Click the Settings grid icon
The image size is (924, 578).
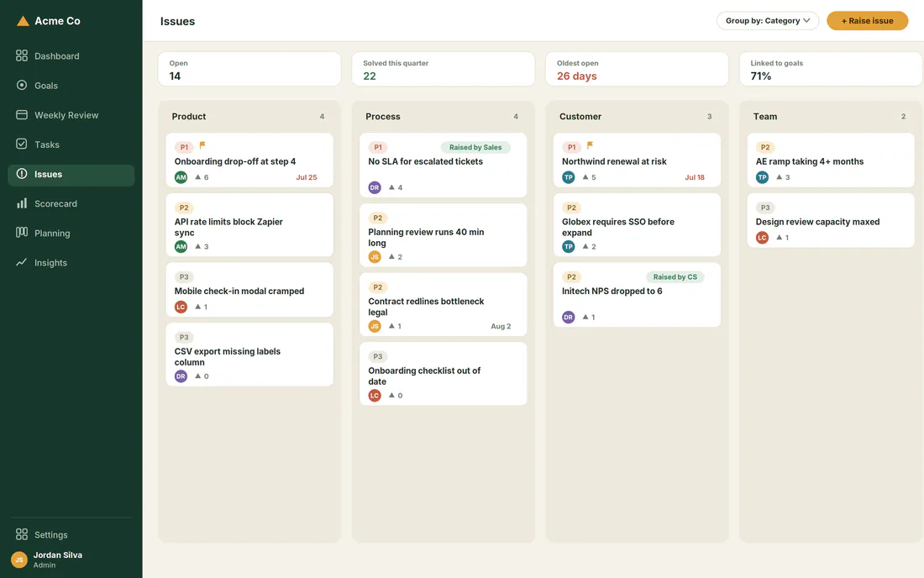22,534
